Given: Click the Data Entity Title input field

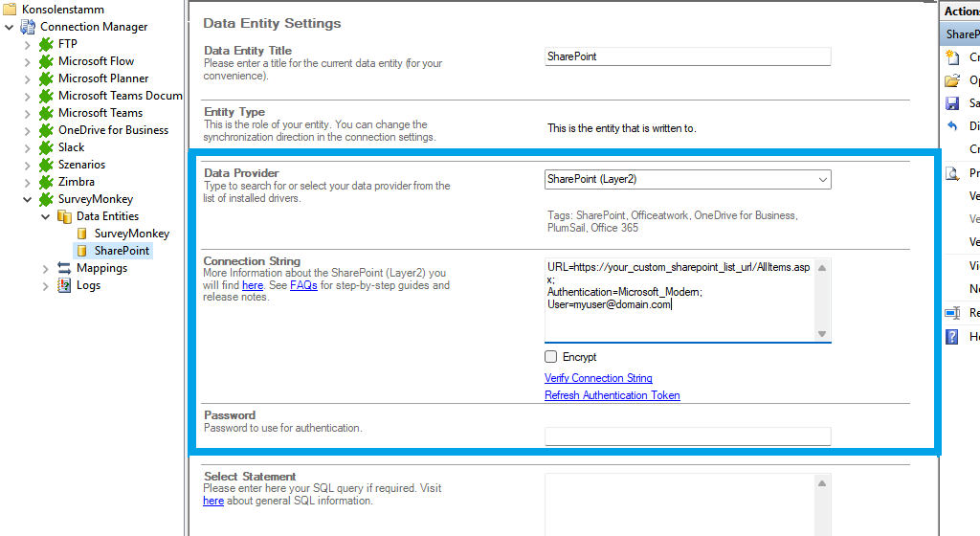Looking at the screenshot, I should tap(687, 56).
